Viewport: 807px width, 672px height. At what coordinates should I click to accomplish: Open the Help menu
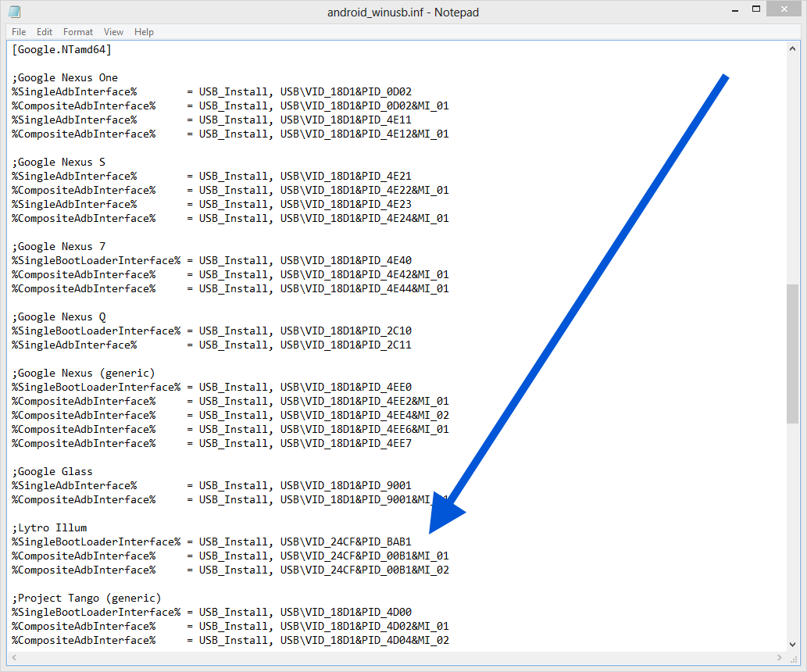point(144,32)
